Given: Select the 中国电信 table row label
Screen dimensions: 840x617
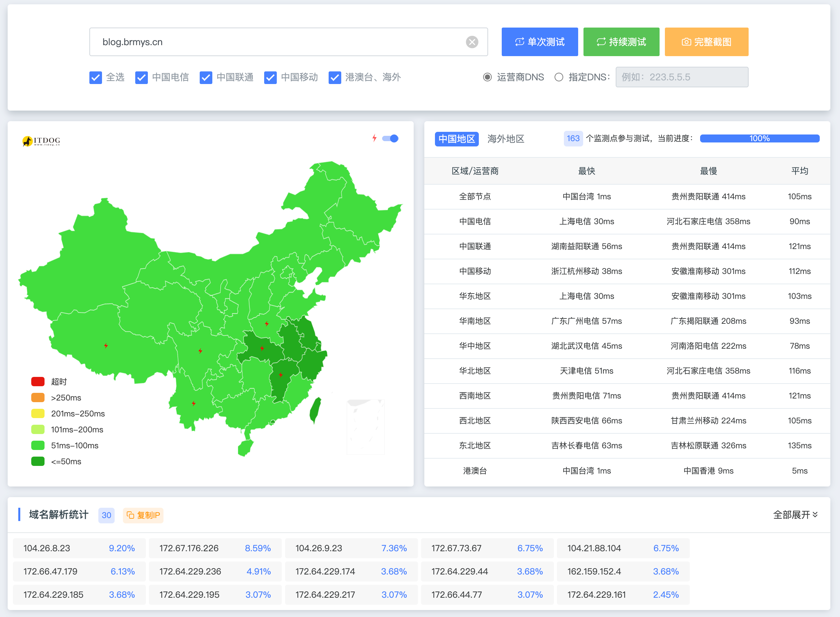Looking at the screenshot, I should (475, 221).
